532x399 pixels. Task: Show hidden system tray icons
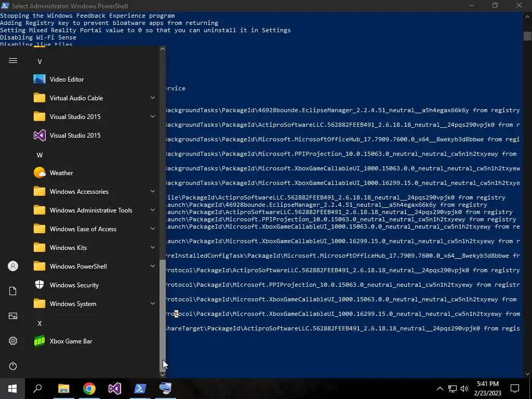coord(440,389)
